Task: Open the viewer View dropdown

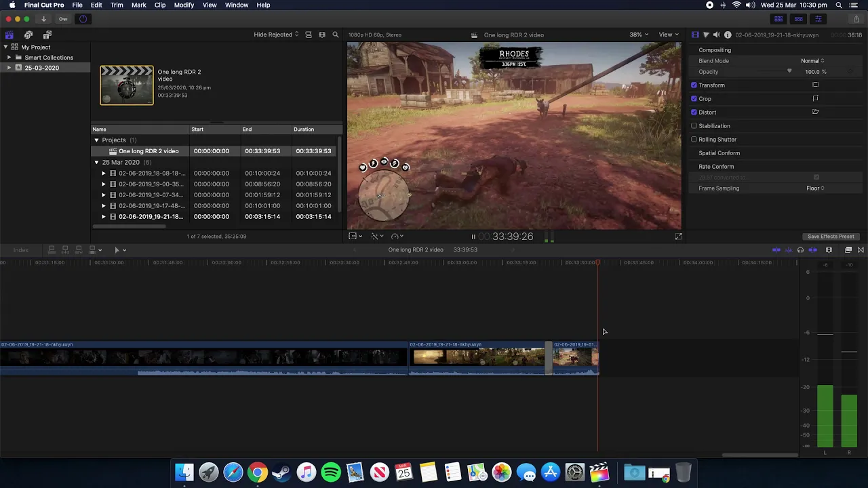Action: point(669,35)
